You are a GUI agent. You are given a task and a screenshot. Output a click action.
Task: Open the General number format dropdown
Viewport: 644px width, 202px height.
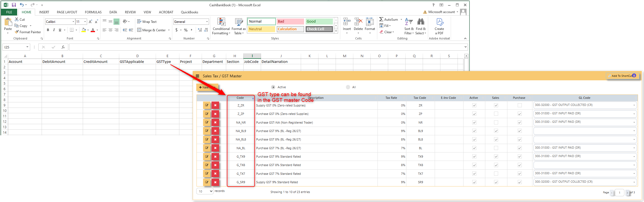(207, 22)
